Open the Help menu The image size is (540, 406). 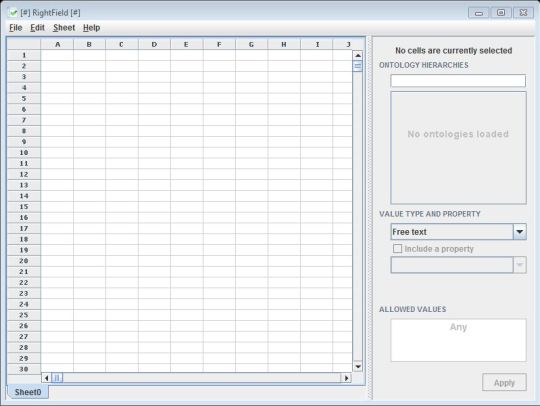click(92, 28)
